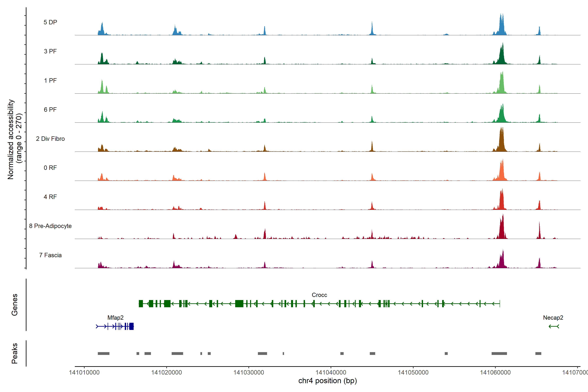Click the 7 Fascia track label
The width and height of the screenshot is (588, 392).
[50, 255]
